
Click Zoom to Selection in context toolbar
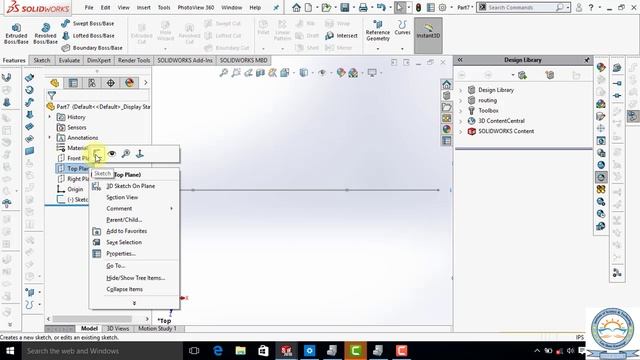pyautogui.click(x=126, y=154)
